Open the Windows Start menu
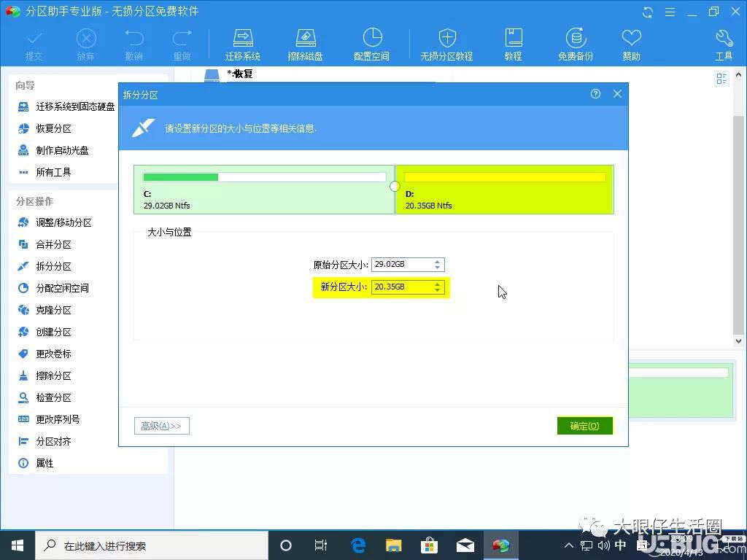The height and width of the screenshot is (560, 747). (18, 545)
